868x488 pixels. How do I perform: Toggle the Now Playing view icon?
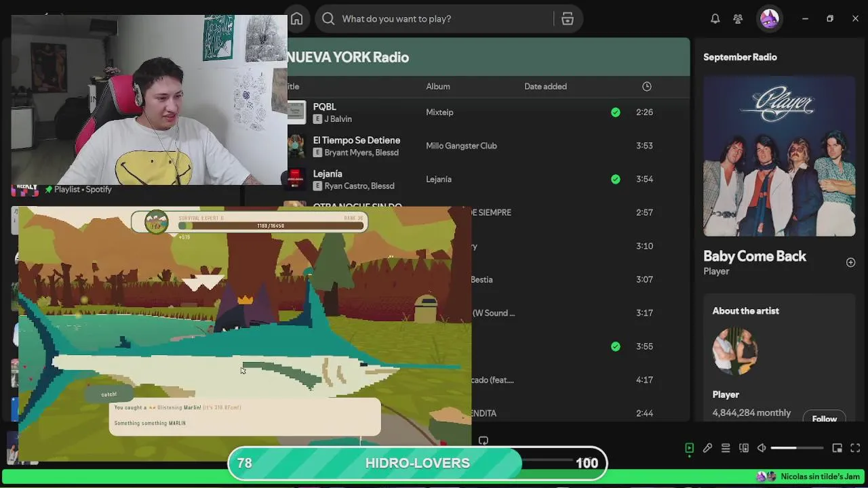point(689,448)
